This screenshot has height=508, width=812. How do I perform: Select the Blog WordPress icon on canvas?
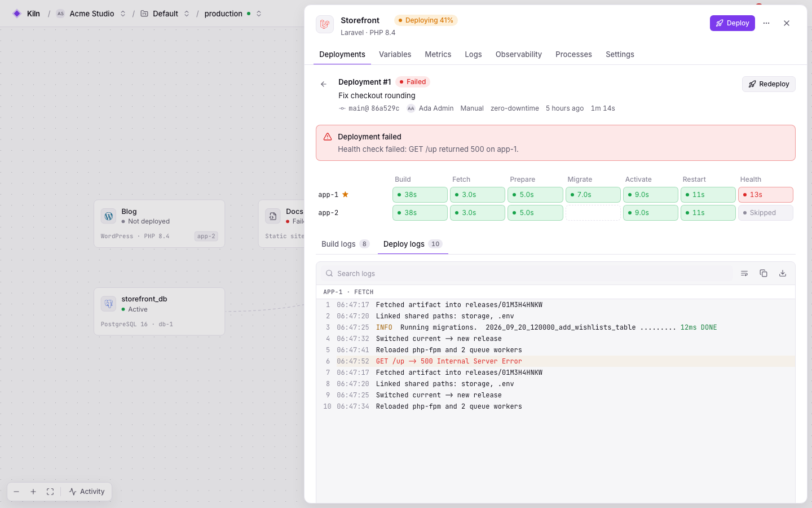(x=109, y=216)
